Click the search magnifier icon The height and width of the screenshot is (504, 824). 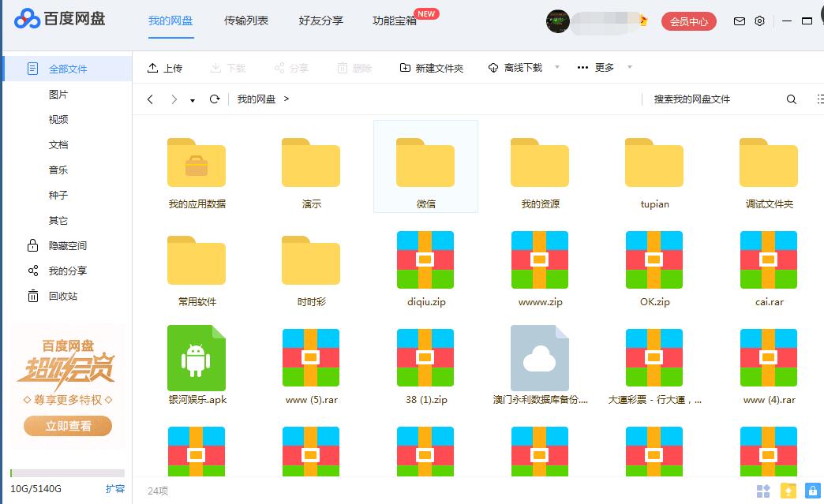coord(792,99)
